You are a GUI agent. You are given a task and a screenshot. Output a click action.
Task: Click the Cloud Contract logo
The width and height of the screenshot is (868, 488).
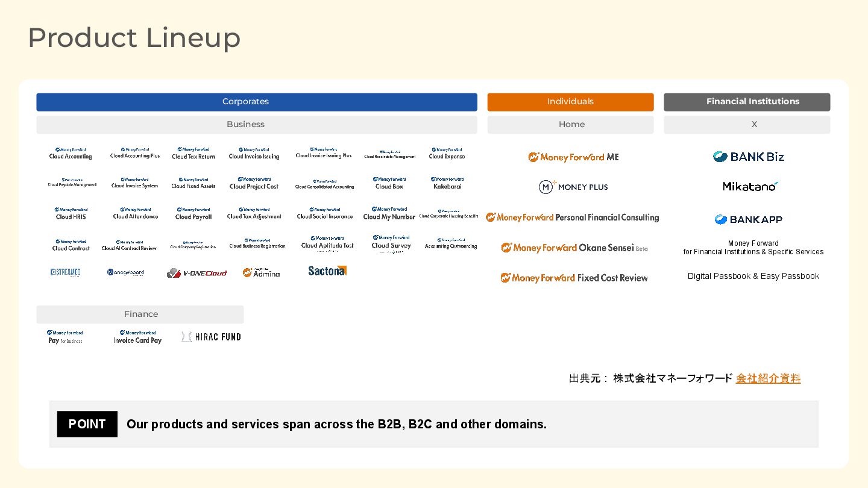[x=71, y=245]
